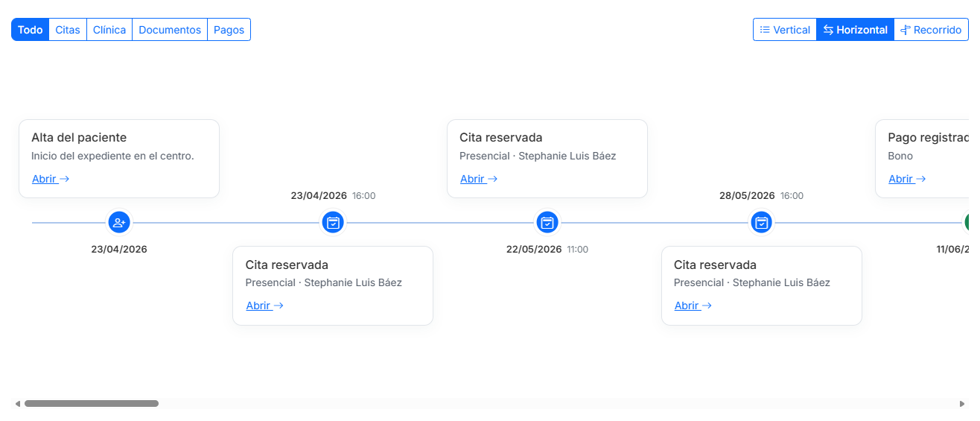This screenshot has height=421, width=980.
Task: Click Cita reservada title in the 28/05/2026 card
Action: 715,265
